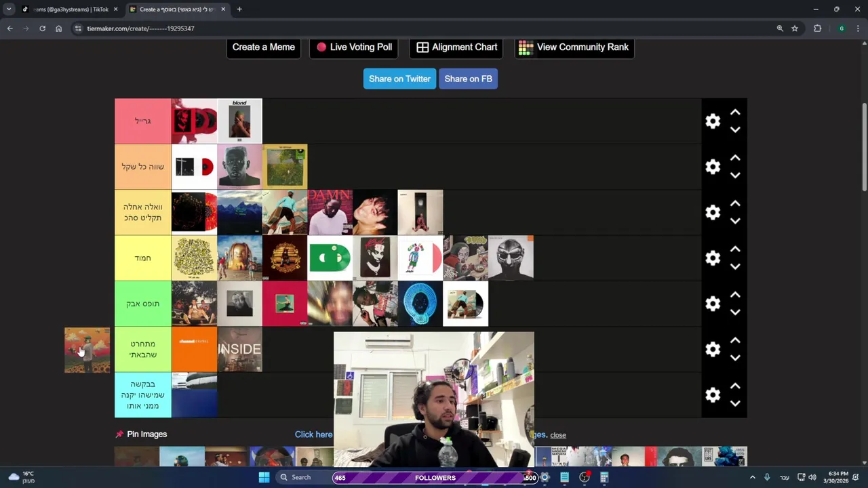The width and height of the screenshot is (868, 488).
Task: Click the microphone icon in system tray
Action: [x=767, y=477]
